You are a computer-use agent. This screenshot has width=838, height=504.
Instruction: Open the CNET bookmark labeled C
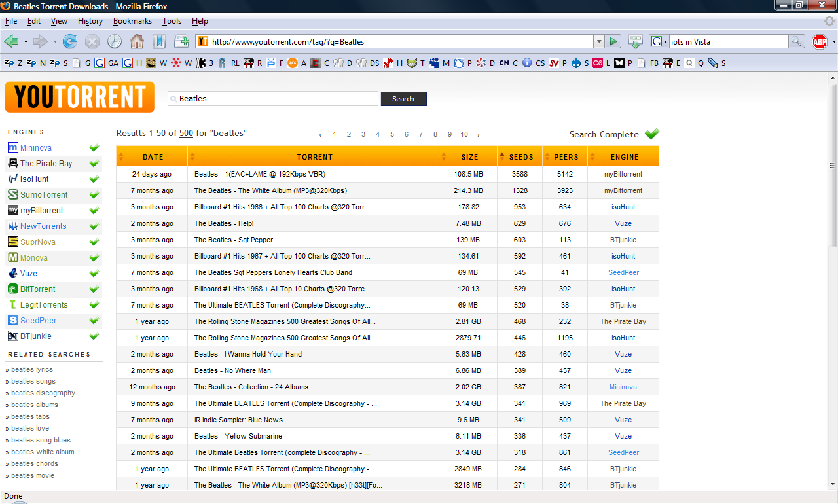point(508,63)
